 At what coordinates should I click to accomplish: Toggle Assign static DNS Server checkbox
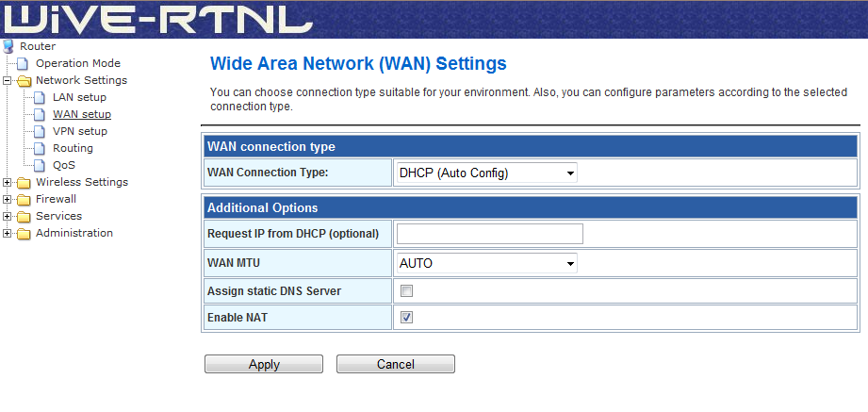pyautogui.click(x=407, y=291)
